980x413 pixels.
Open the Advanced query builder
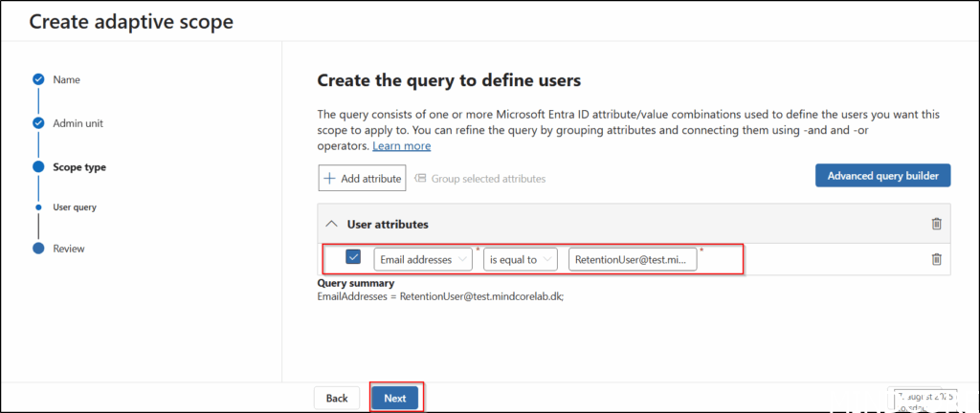pyautogui.click(x=882, y=176)
